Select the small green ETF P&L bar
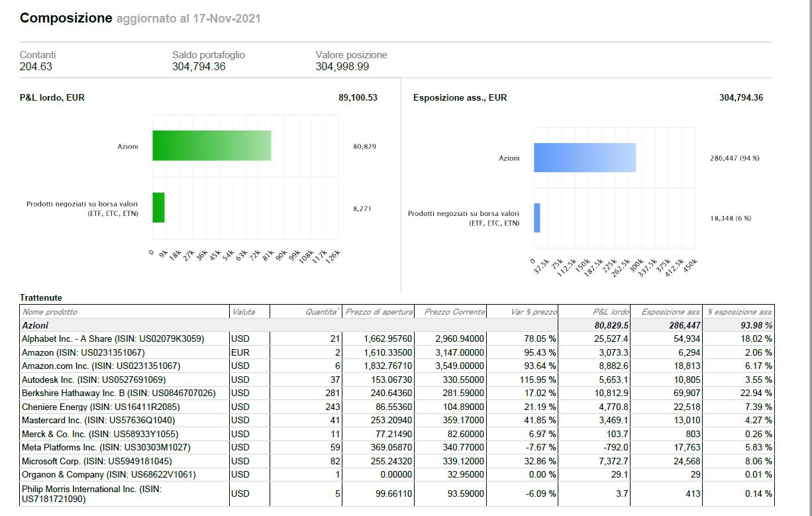 click(x=158, y=207)
